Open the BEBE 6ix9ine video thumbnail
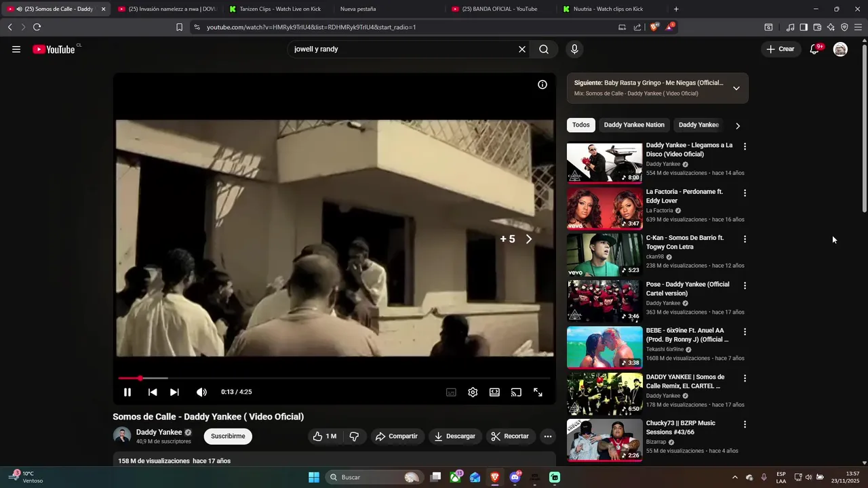 (604, 348)
